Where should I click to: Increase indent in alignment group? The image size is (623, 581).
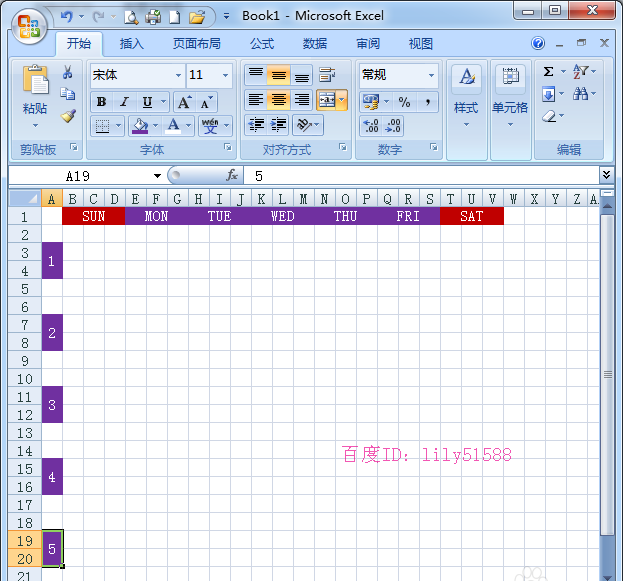(x=278, y=125)
